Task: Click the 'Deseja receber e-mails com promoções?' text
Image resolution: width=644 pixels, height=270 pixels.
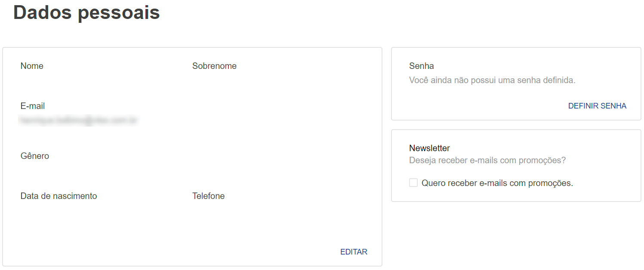Action: click(487, 161)
